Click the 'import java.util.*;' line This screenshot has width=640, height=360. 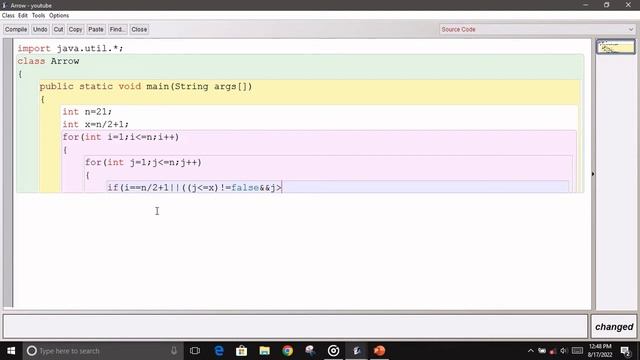[x=70, y=49]
